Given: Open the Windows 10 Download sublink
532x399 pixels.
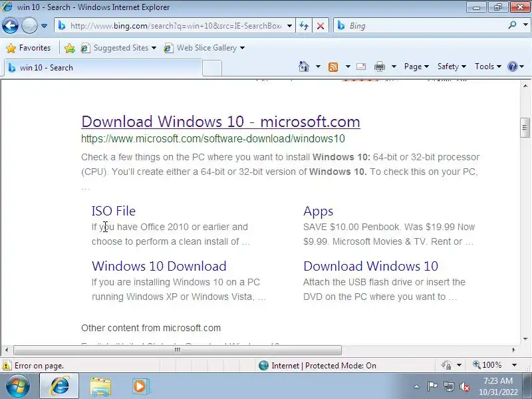Looking at the screenshot, I should click(159, 266).
